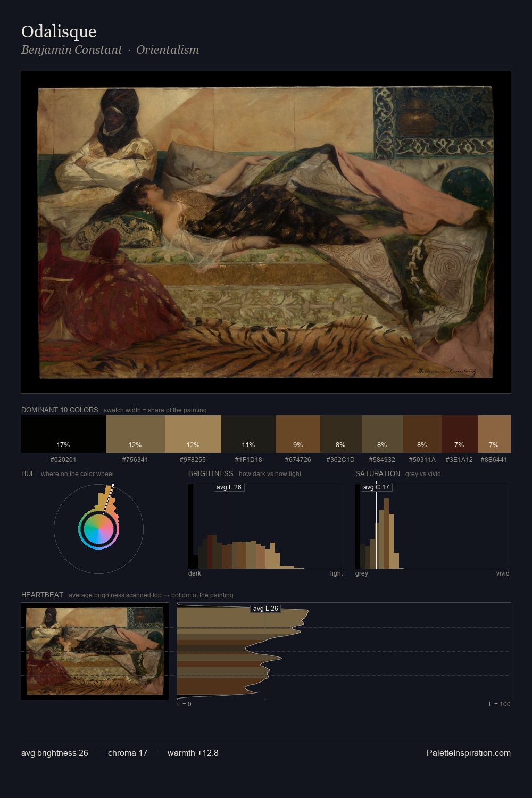Click the 'Benjamin Constant · Orientalism' subtitle
The width and height of the screenshot is (532, 798).
(110, 50)
